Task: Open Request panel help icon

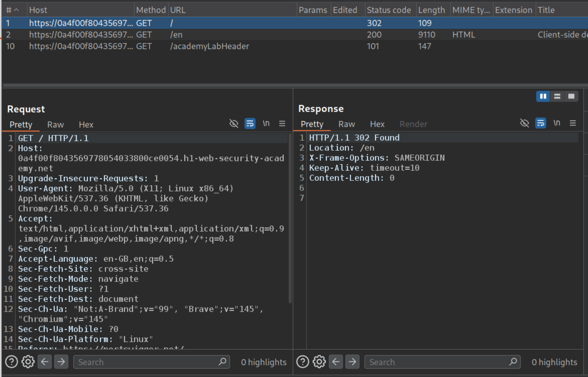Action: pyautogui.click(x=11, y=362)
